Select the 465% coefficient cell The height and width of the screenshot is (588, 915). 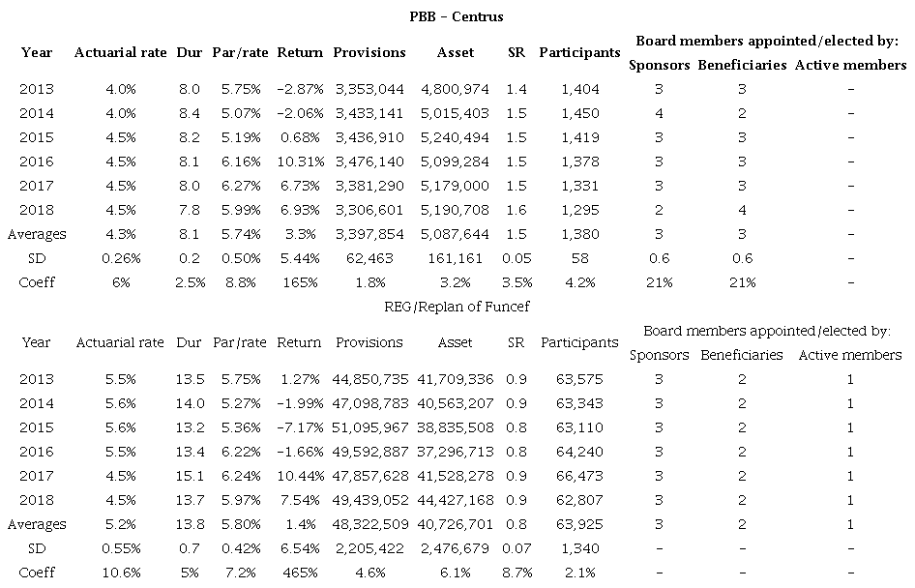point(299,573)
